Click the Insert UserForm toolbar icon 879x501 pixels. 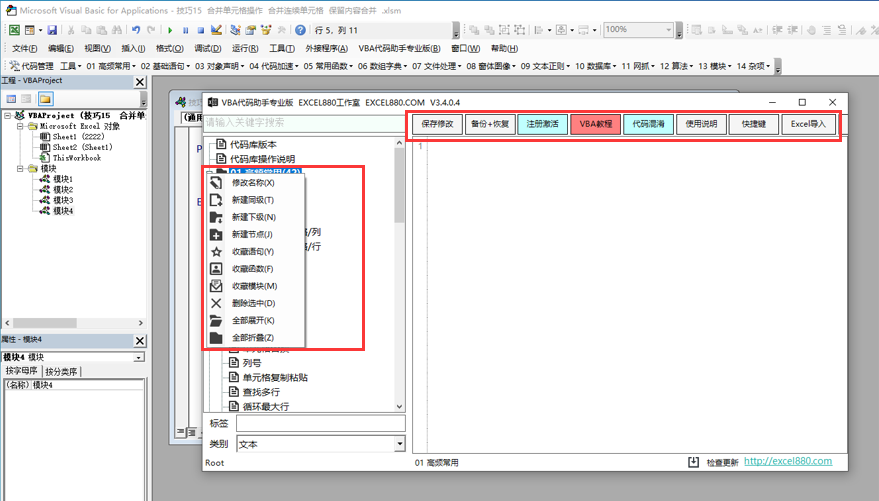[30, 30]
